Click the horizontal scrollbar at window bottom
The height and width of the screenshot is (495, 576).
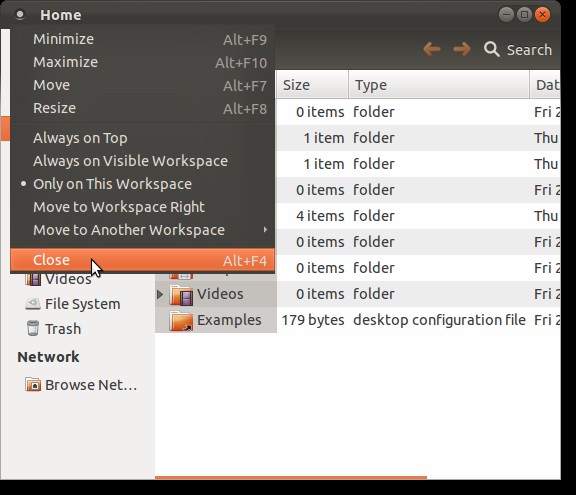291,477
